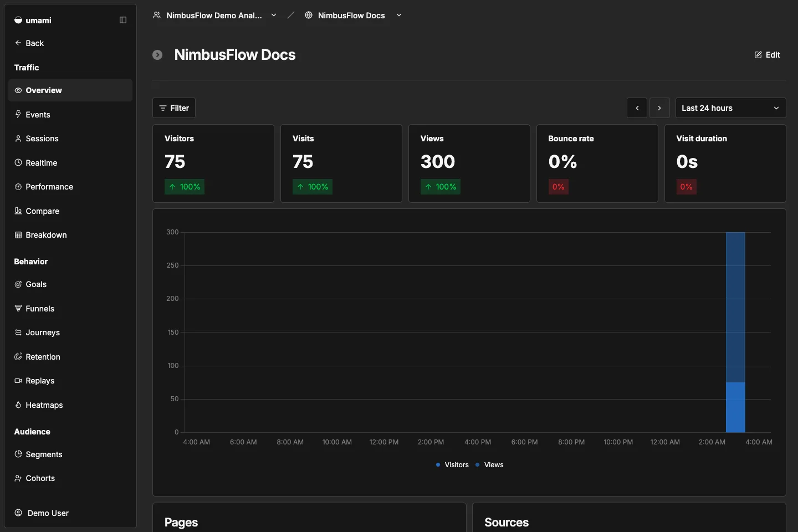Click the Retention magnet icon
The width and height of the screenshot is (798, 532).
pos(18,356)
